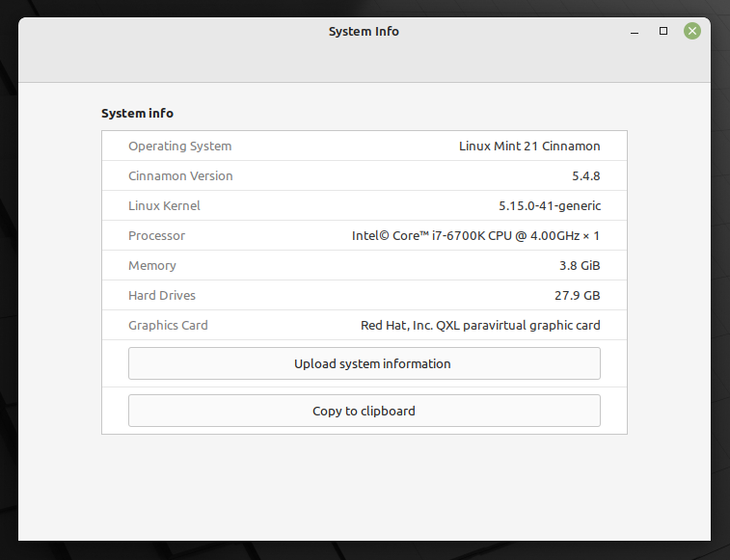Maximize the System Info window
Viewport: 730px width, 560px height.
click(x=663, y=31)
